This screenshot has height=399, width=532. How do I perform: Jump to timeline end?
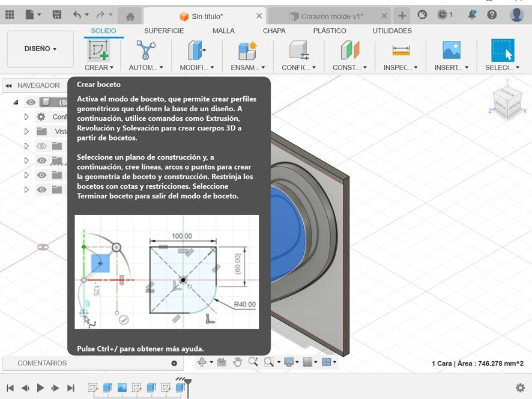pyautogui.click(x=71, y=388)
